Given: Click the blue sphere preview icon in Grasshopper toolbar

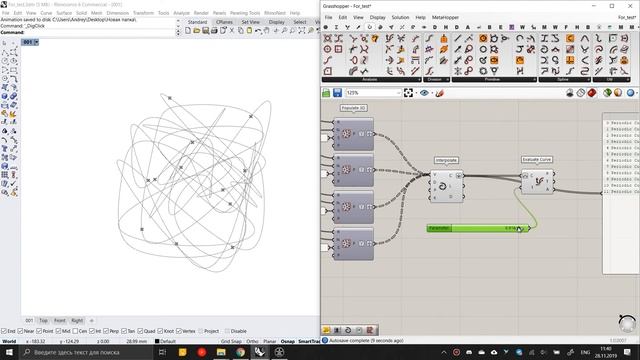Looking at the screenshot, I should pos(631,93).
